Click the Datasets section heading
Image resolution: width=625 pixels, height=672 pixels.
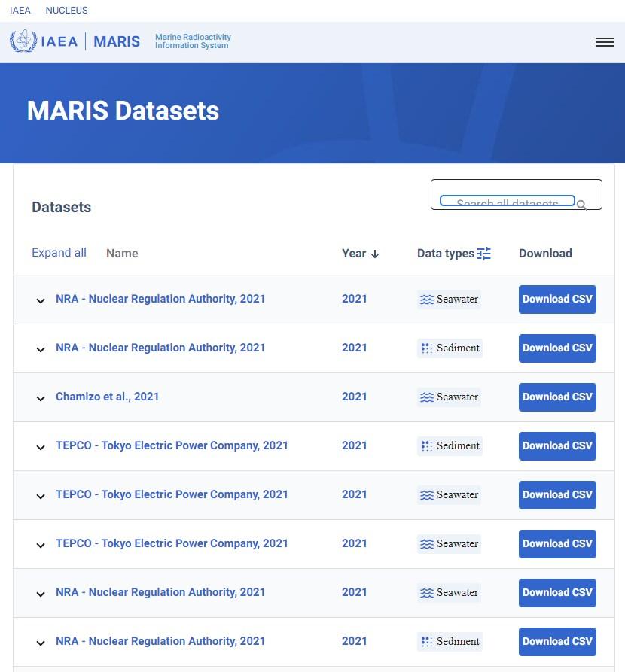pyautogui.click(x=61, y=207)
